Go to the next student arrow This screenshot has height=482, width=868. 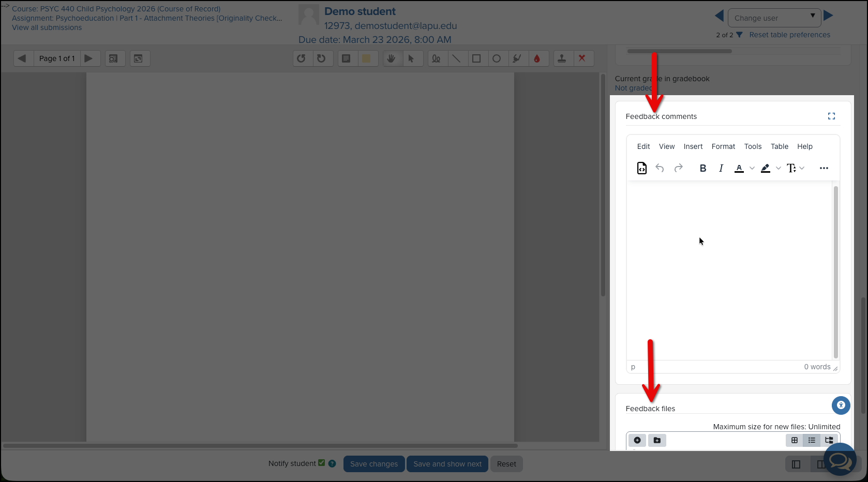pyautogui.click(x=829, y=16)
